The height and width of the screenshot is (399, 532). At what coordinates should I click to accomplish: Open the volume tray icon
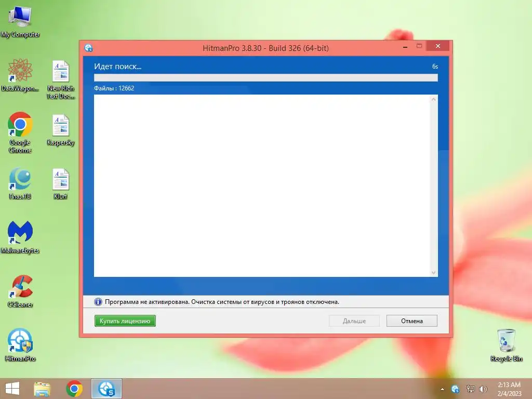[483, 389]
